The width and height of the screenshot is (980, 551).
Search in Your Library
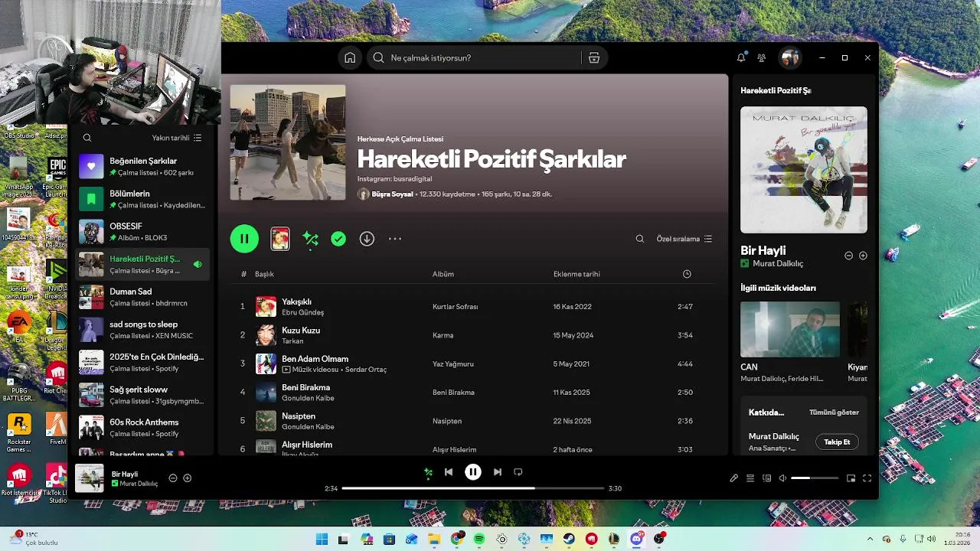click(x=87, y=138)
